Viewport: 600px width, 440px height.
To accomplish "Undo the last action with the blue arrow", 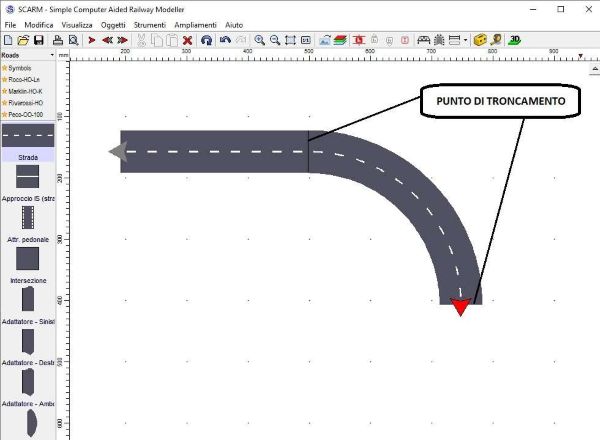I will 225,40.
